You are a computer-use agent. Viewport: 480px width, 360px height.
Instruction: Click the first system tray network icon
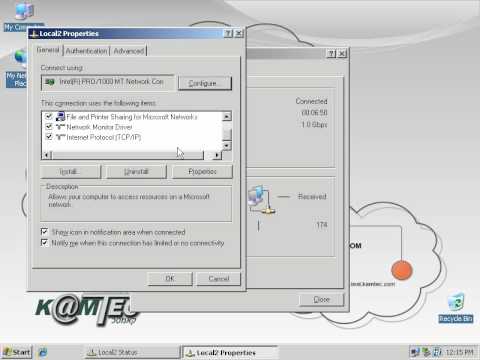(416, 352)
